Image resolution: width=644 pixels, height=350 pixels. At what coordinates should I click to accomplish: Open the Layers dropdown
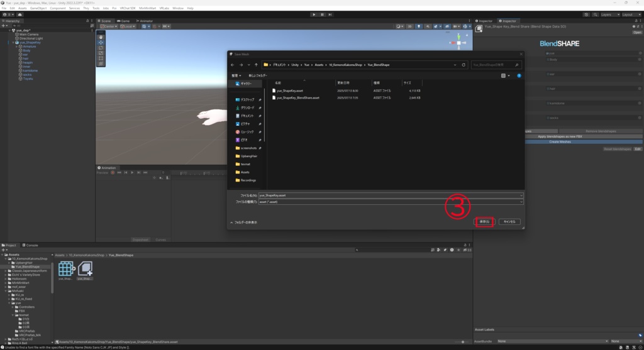(x=610, y=14)
